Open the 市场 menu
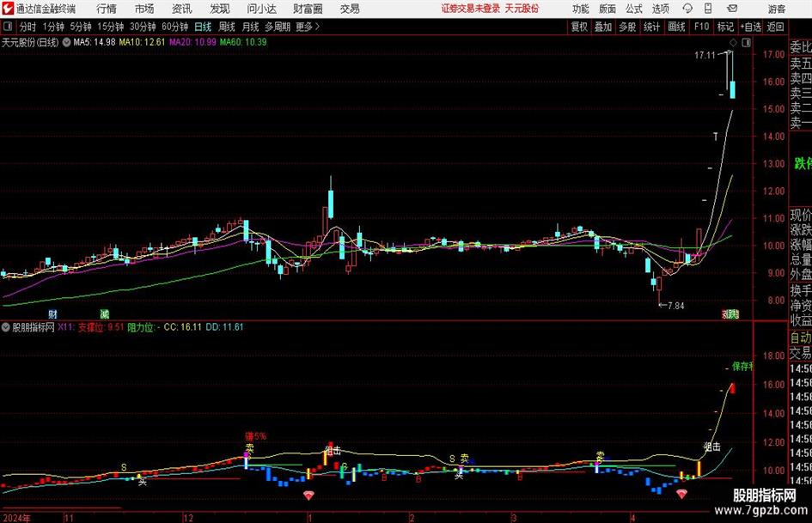The image size is (812, 523). 144,9
